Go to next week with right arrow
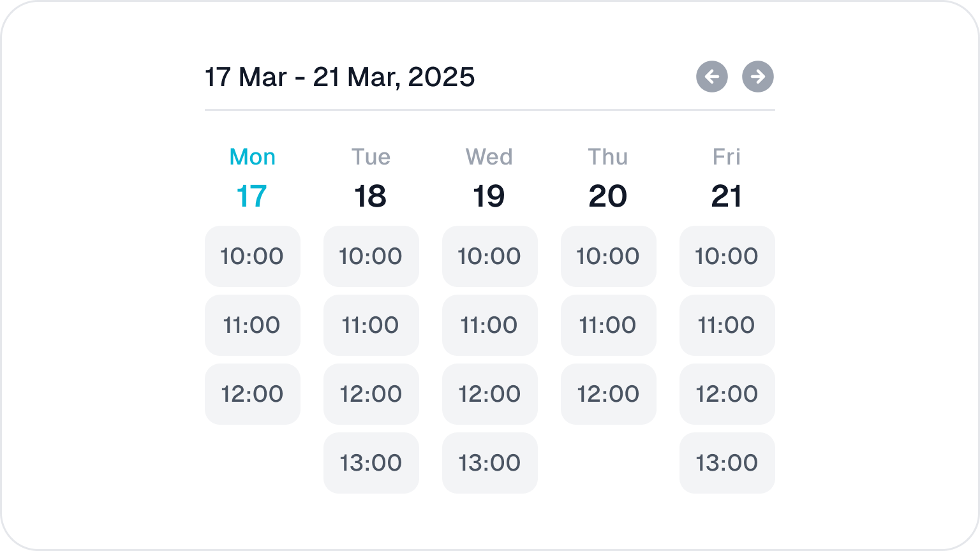 tap(758, 77)
